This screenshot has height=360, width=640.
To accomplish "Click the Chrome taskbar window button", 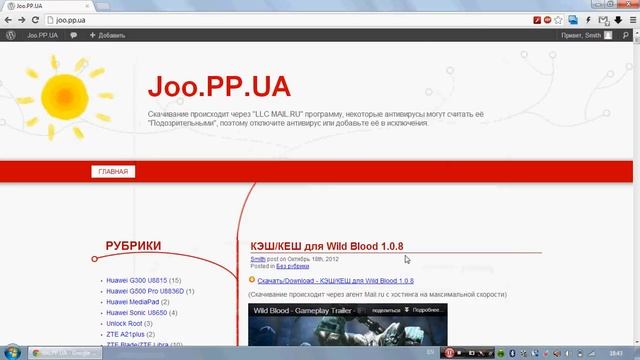I will click(65, 353).
